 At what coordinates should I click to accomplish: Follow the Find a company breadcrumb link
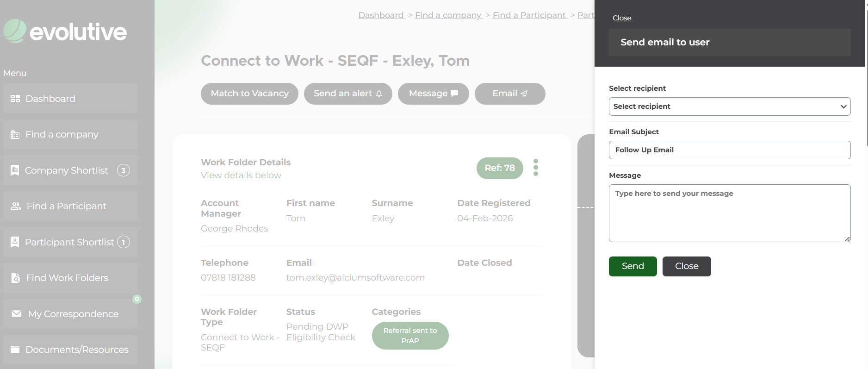click(x=448, y=15)
